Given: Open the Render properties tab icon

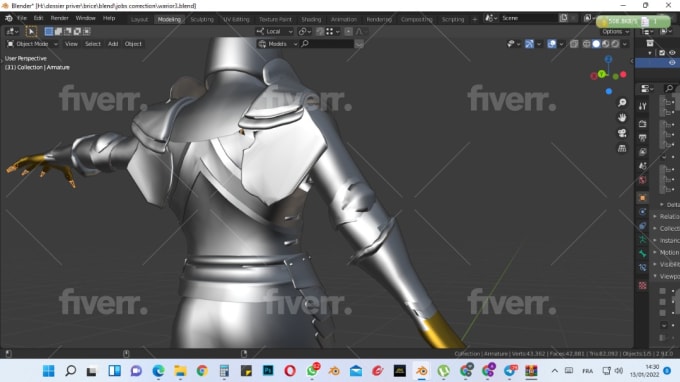Looking at the screenshot, I should click(x=643, y=124).
